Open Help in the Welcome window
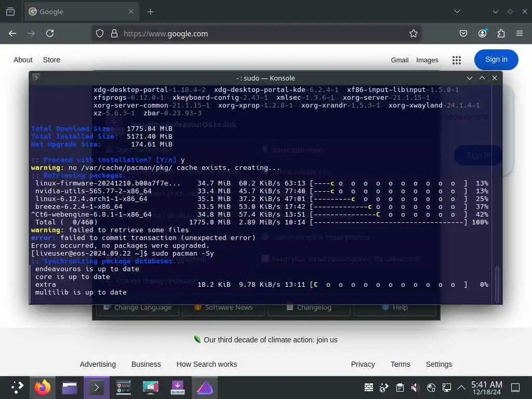 (395, 308)
